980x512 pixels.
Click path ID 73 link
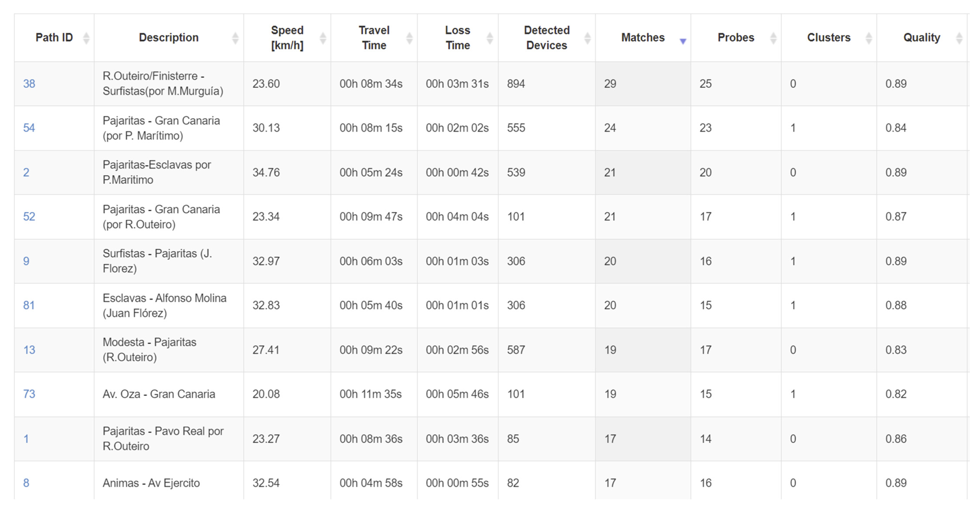[29, 394]
